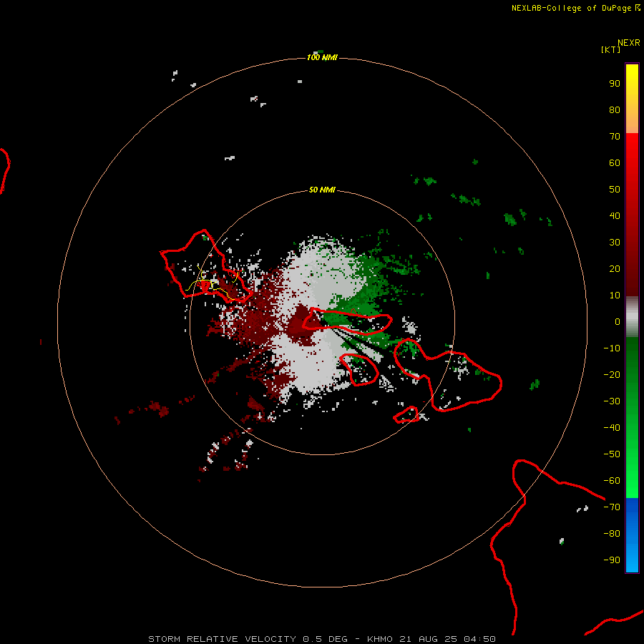Click the -50 value on velocity scale
The image size is (644, 644).
[612, 454]
